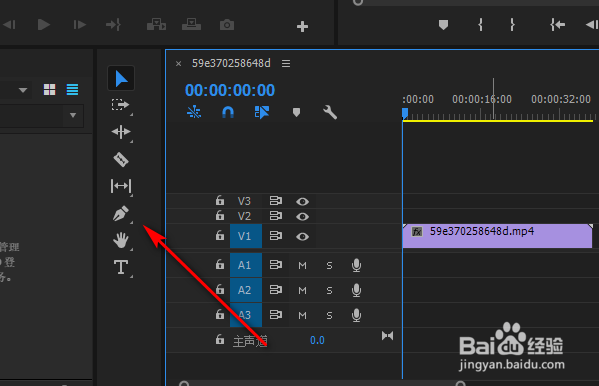Step back one frame in Source monitor
The height and width of the screenshot is (386, 599).
10,25
